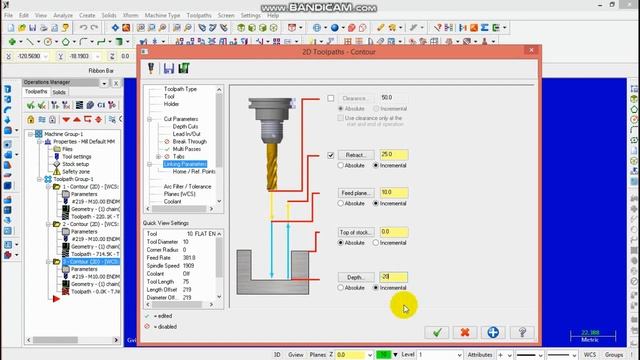This screenshot has width=640, height=360.
Task: Open the File menu
Action: coord(9,15)
